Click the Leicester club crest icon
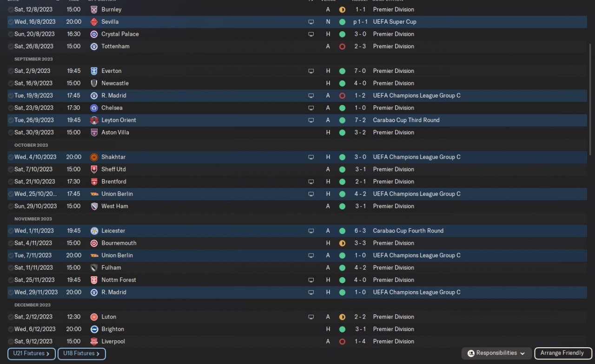 94,231
